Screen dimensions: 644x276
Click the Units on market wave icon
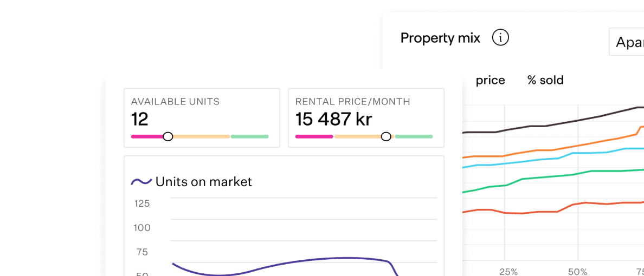click(x=141, y=182)
